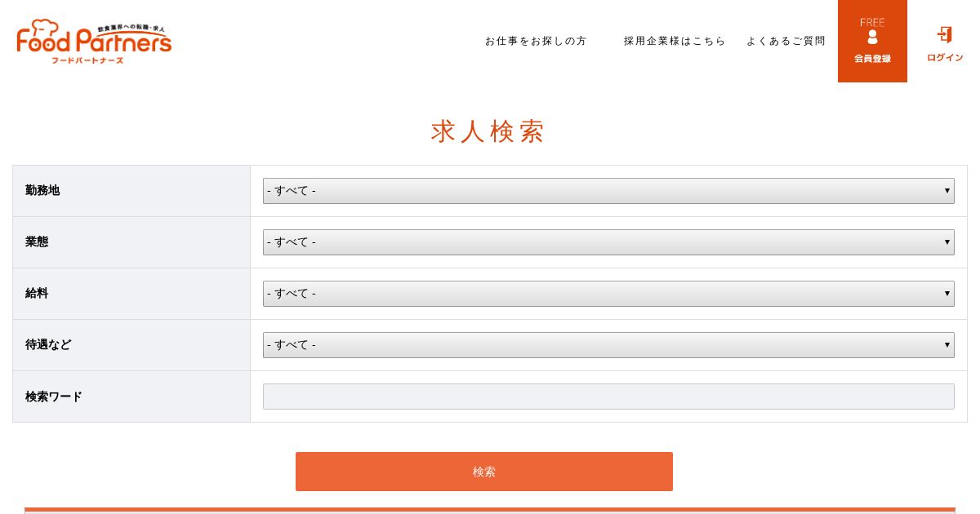Click the arrow on the 勤務地 dropdown
Screen dimensions: 980x514
(947, 191)
